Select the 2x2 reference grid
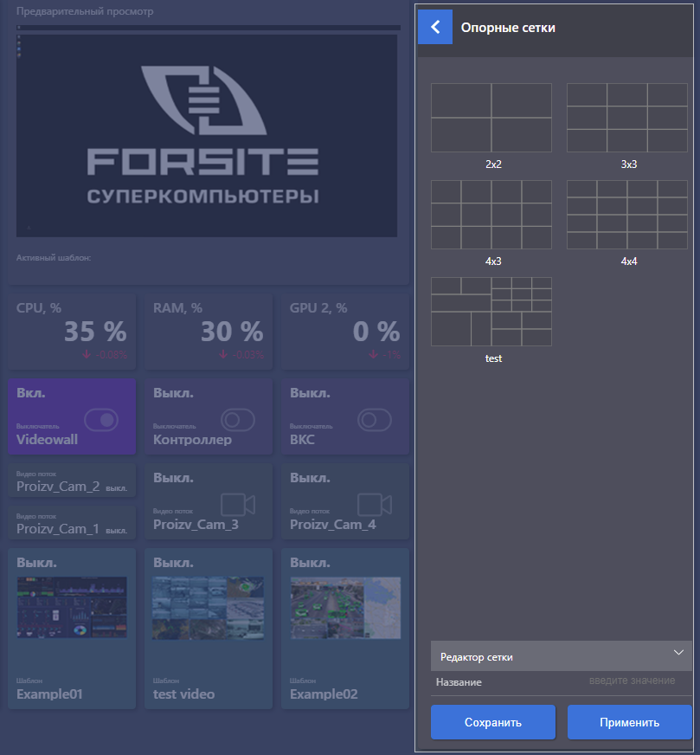This screenshot has height=755, width=700. (x=491, y=118)
